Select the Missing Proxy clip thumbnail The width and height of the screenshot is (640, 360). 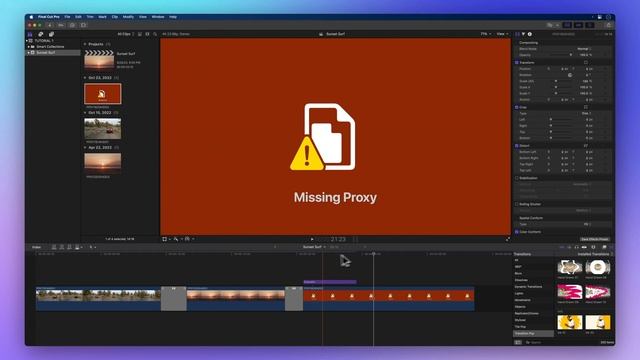(x=102, y=93)
